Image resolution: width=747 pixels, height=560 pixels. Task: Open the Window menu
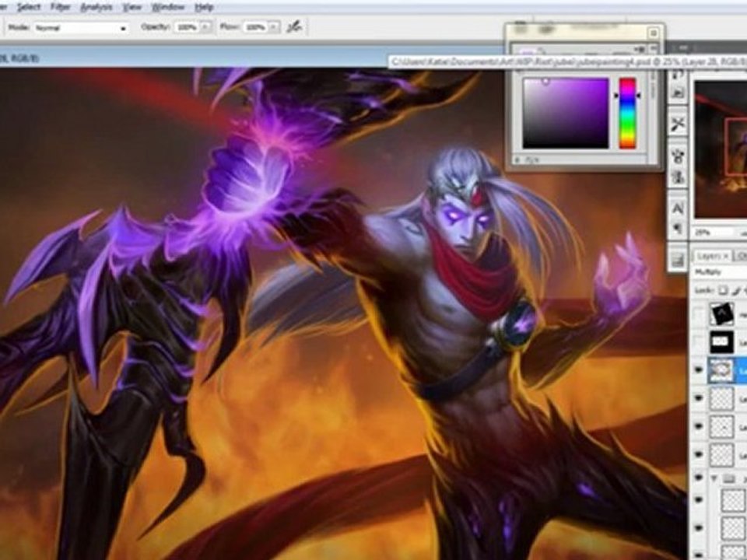pyautogui.click(x=168, y=7)
